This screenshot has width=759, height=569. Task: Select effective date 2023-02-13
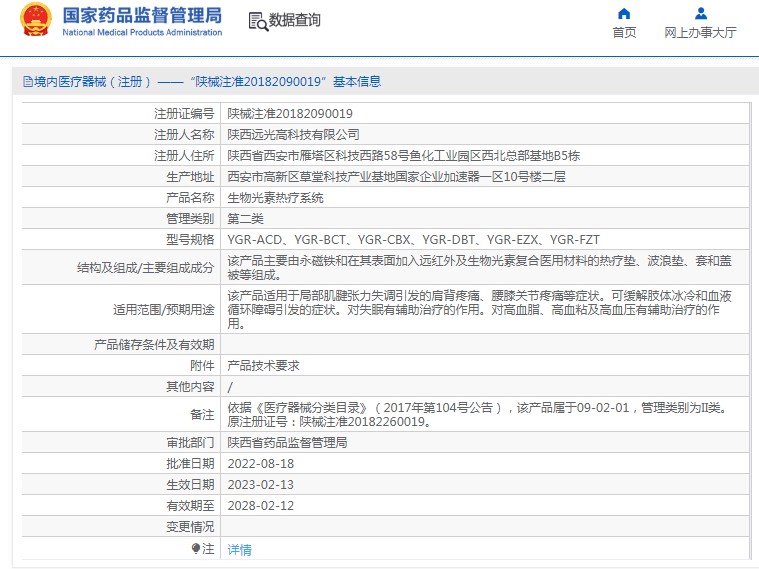261,484
